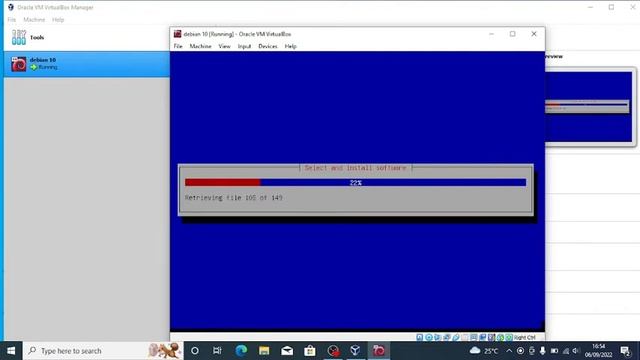Click the 'Type here to search' taskbar box
Screen dimensions: 640x360
[x=103, y=351]
